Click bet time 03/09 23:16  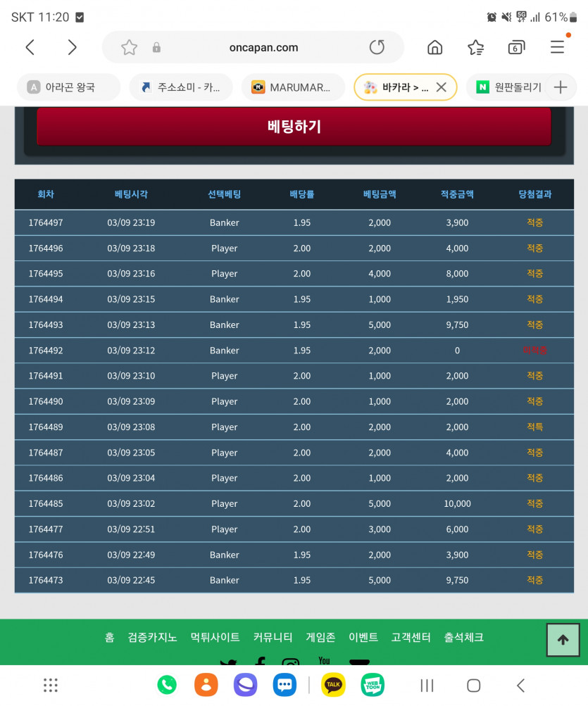pos(131,273)
